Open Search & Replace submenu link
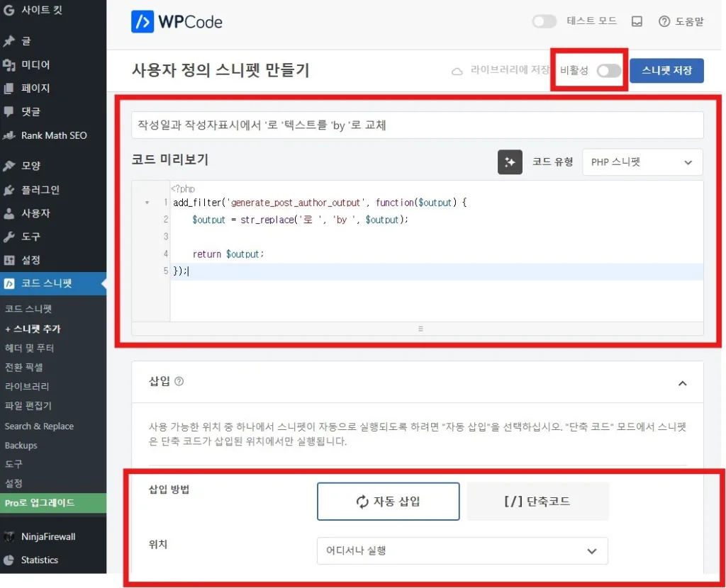 click(40, 426)
